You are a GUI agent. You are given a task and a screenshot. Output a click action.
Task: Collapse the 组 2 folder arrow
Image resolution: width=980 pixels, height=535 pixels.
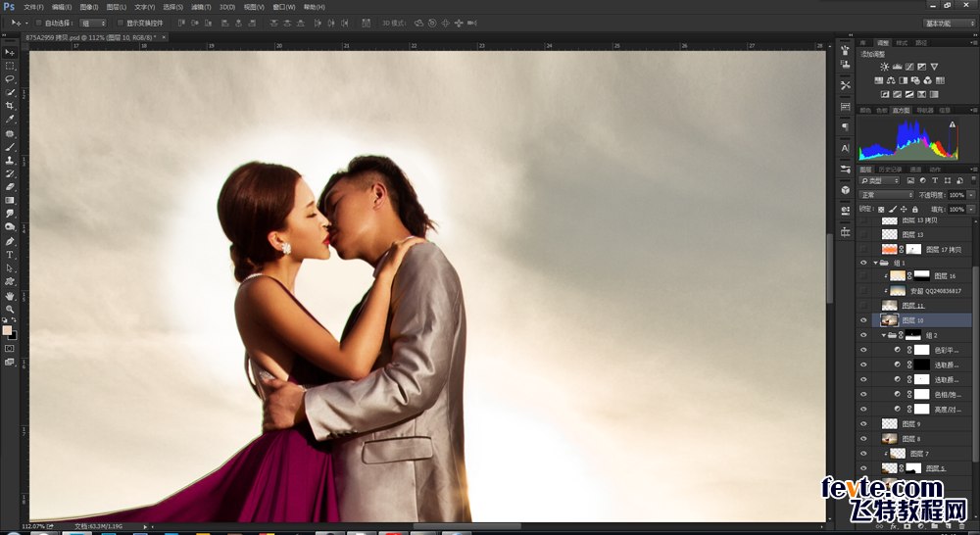click(883, 335)
